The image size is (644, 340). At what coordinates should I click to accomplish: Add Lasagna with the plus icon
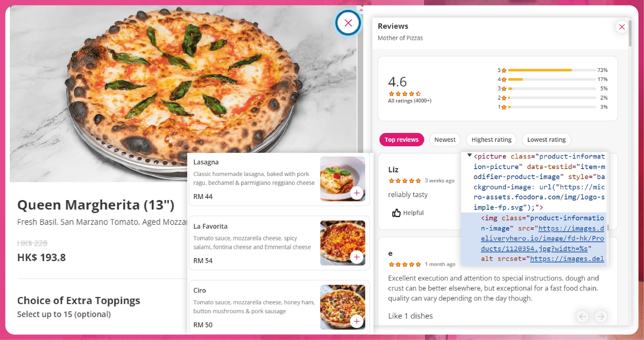[x=357, y=193]
